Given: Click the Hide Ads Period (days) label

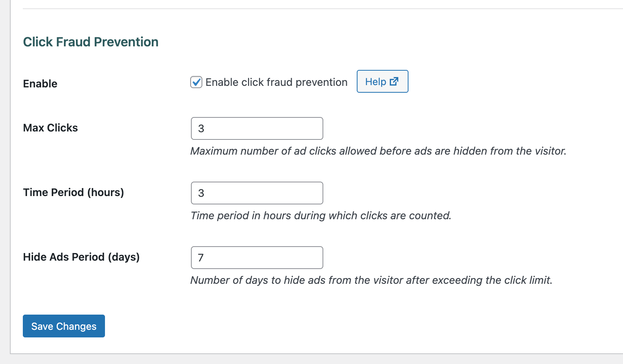Looking at the screenshot, I should click(81, 257).
